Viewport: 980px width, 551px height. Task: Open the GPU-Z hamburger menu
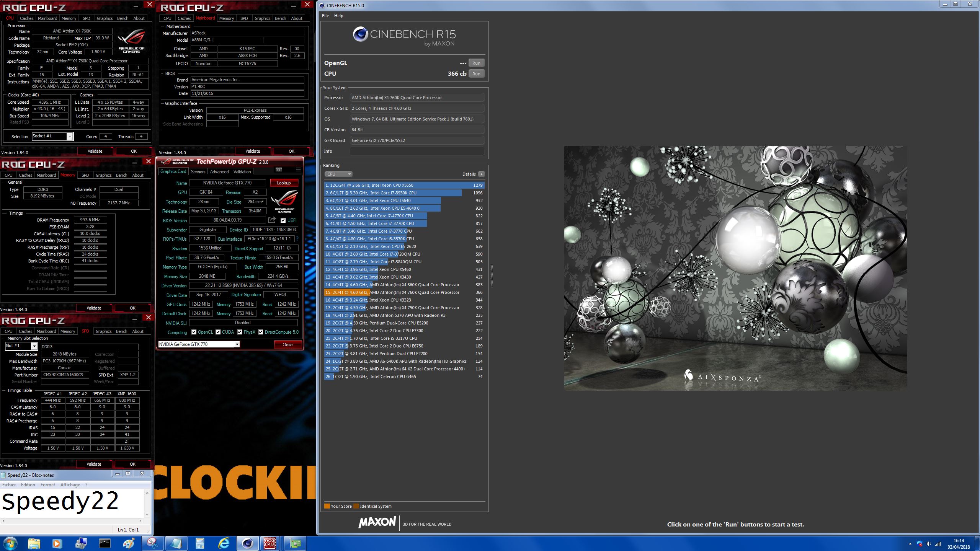click(x=298, y=170)
